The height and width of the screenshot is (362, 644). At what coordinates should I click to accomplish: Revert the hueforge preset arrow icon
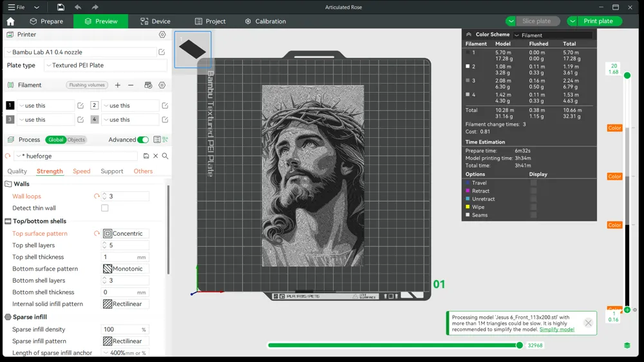(8, 156)
